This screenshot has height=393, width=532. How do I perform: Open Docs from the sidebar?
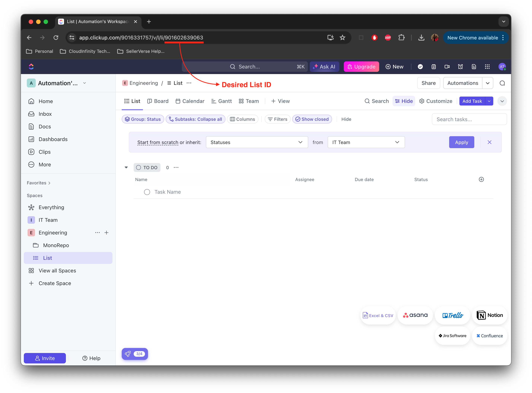[x=45, y=126]
